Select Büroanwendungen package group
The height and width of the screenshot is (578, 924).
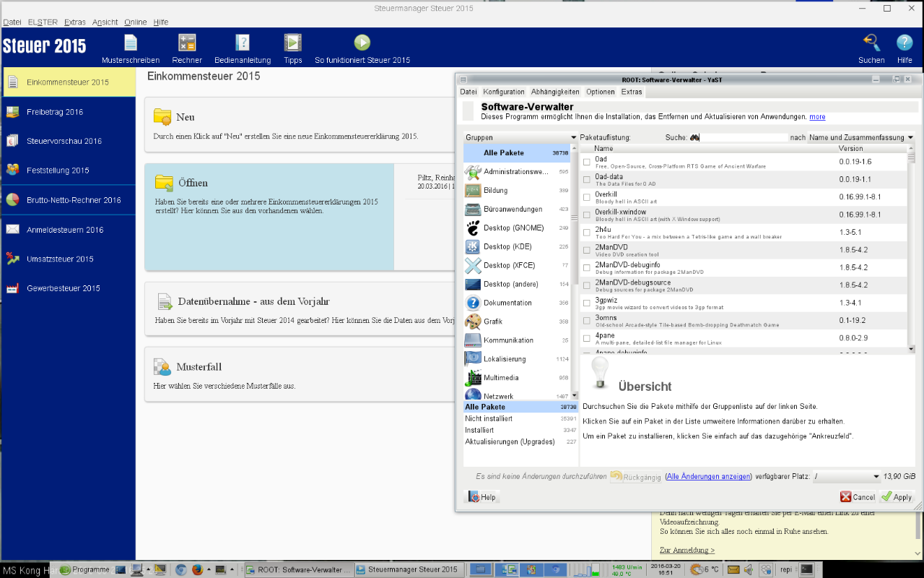(x=517, y=210)
